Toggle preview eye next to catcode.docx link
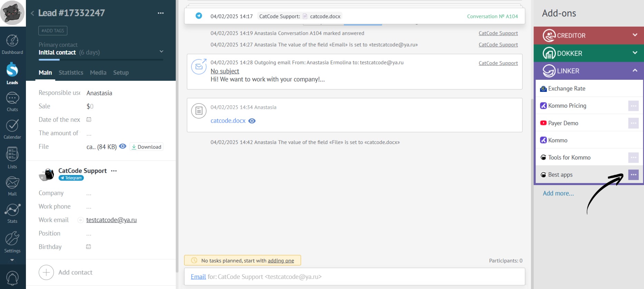The height and width of the screenshot is (289, 644). (x=252, y=121)
